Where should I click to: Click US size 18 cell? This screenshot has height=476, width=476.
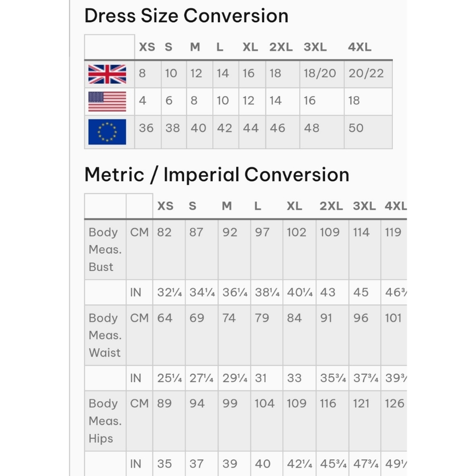(368, 101)
